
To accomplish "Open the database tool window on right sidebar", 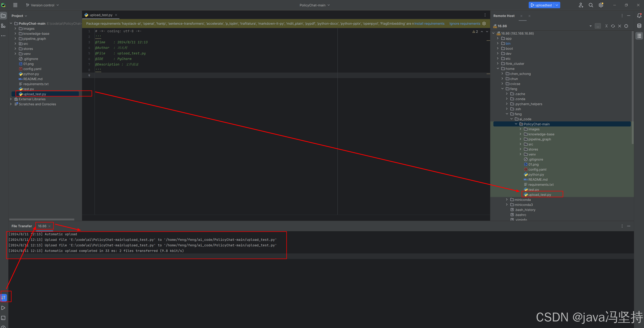I will 639,26.
